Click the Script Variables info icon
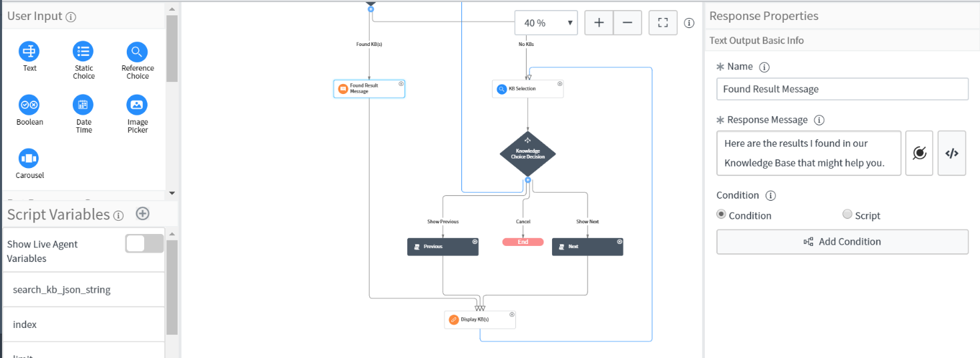Viewport: 980px width, 358px height. (118, 215)
